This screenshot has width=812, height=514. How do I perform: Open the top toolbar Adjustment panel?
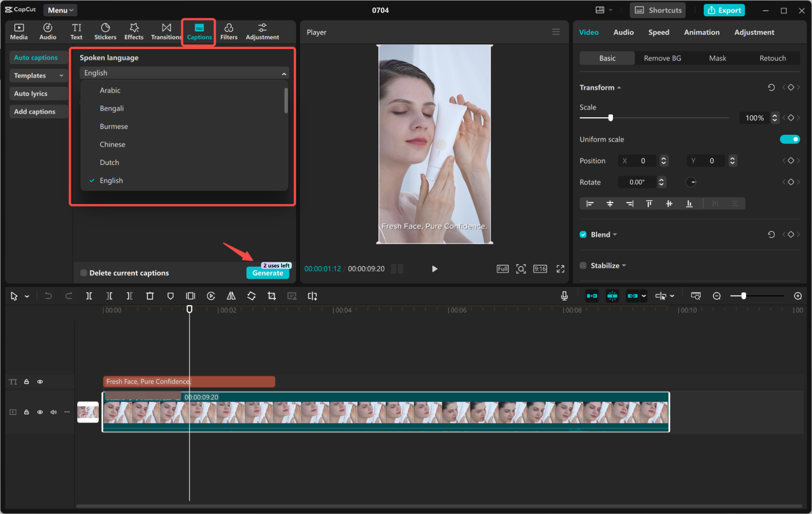coord(262,31)
